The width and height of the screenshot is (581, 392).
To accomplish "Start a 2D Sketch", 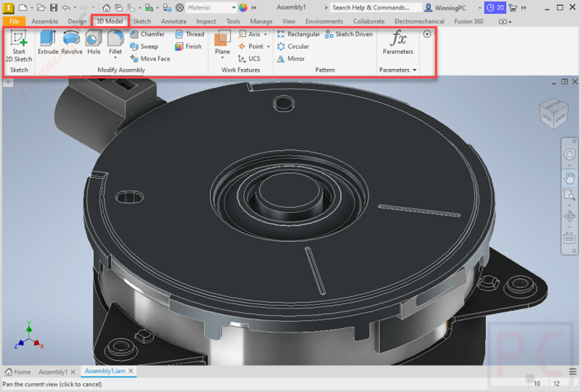I will 19,46.
